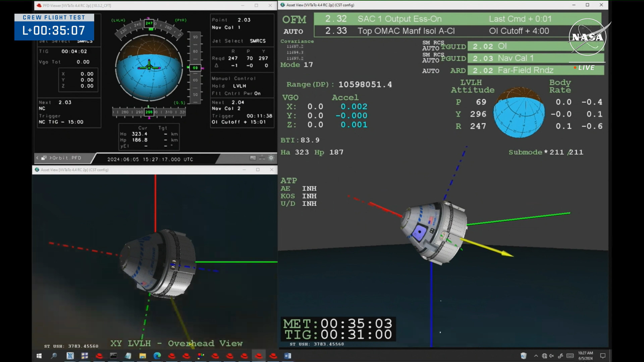Viewport: 644px width, 362px height.
Task: Open the terminal icon in the taskbar
Action: tap(113, 356)
